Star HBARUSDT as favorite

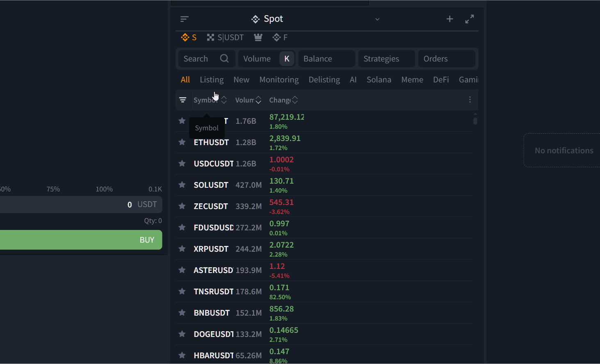[182, 355]
